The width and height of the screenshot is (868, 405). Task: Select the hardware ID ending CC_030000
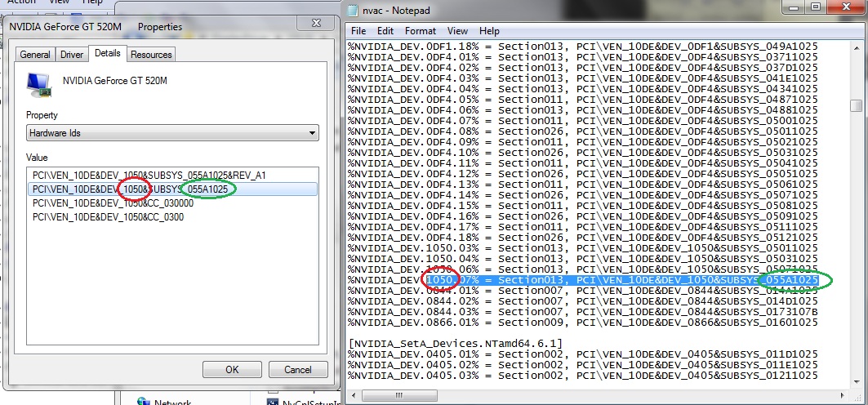click(x=113, y=203)
